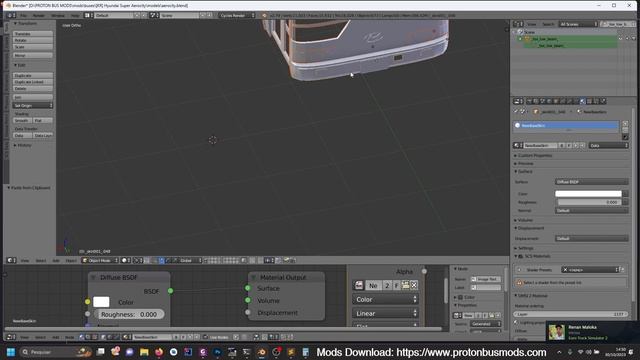
Task: Toggle renderability camera of highlighted outliner object
Action: click(634, 39)
